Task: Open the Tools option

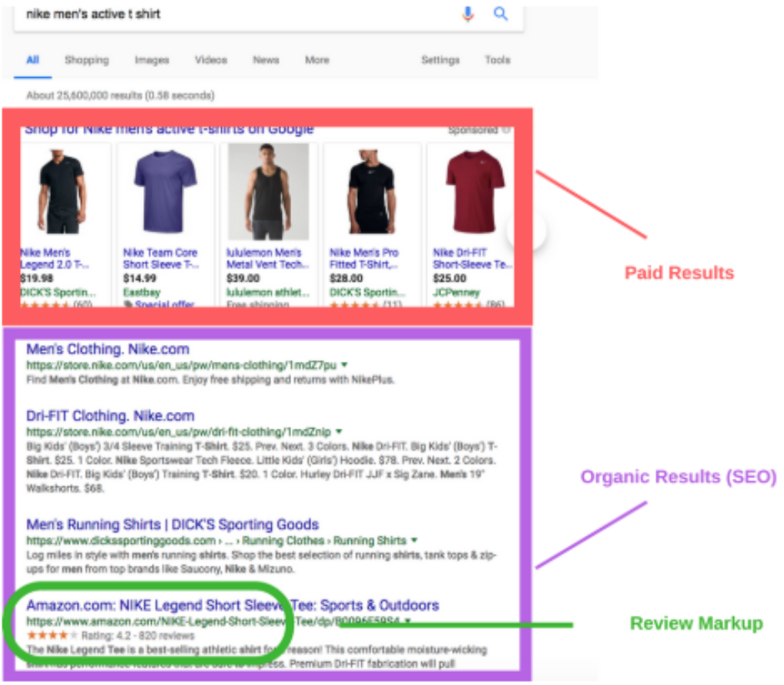Action: click(x=498, y=60)
